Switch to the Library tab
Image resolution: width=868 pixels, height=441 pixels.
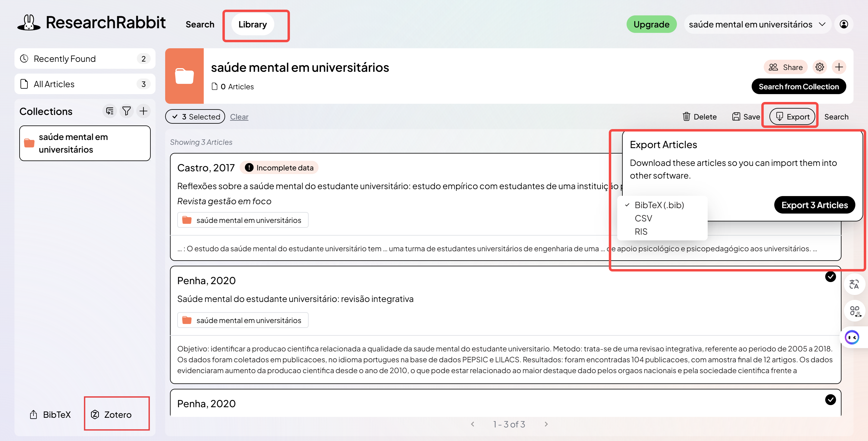tap(253, 24)
